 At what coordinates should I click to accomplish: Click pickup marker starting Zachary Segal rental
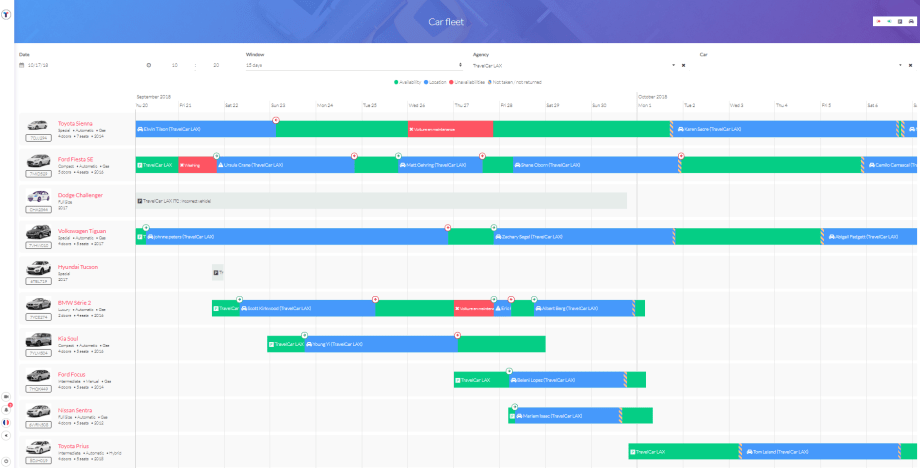[x=494, y=228]
